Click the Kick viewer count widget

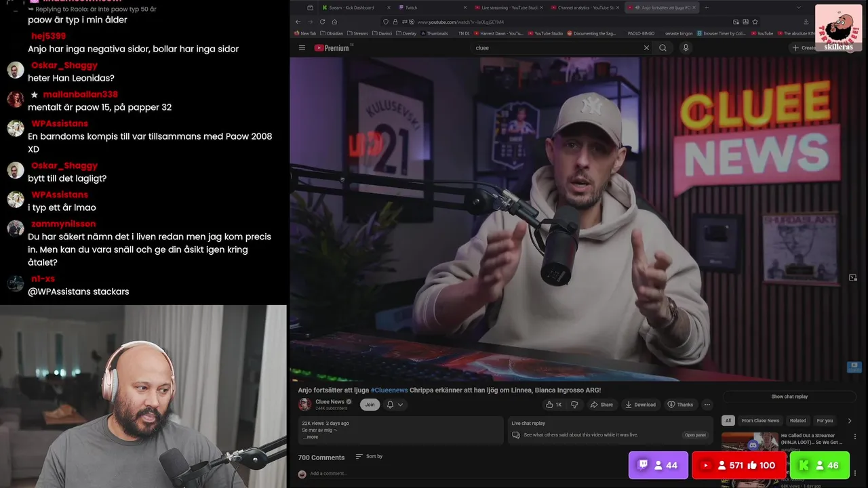(x=820, y=466)
